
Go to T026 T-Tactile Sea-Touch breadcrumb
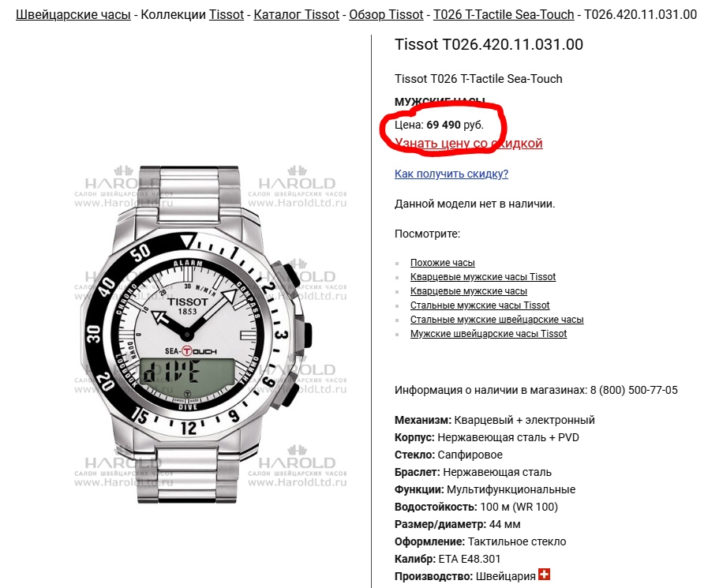coord(504,15)
